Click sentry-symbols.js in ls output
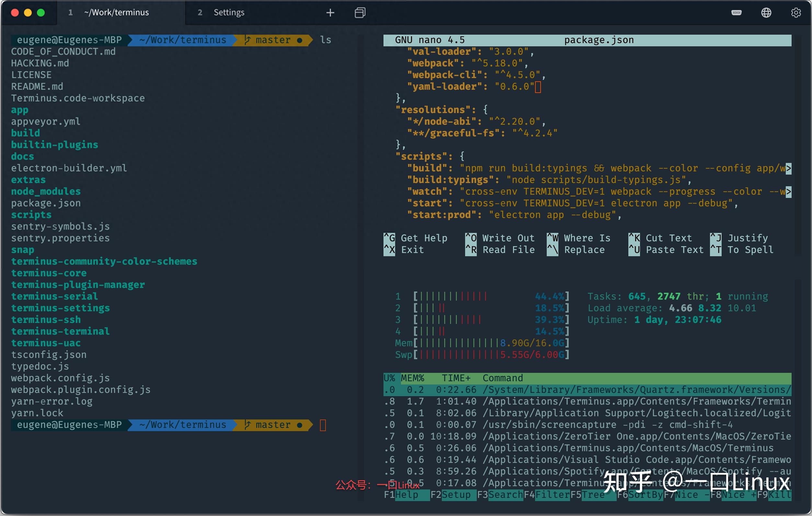The width and height of the screenshot is (812, 516). (x=60, y=227)
